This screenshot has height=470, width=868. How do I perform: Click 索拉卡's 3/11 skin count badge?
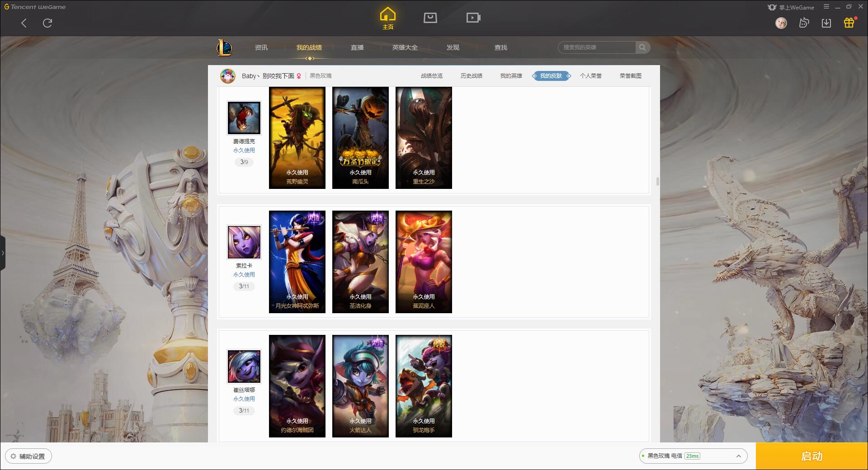(x=244, y=286)
